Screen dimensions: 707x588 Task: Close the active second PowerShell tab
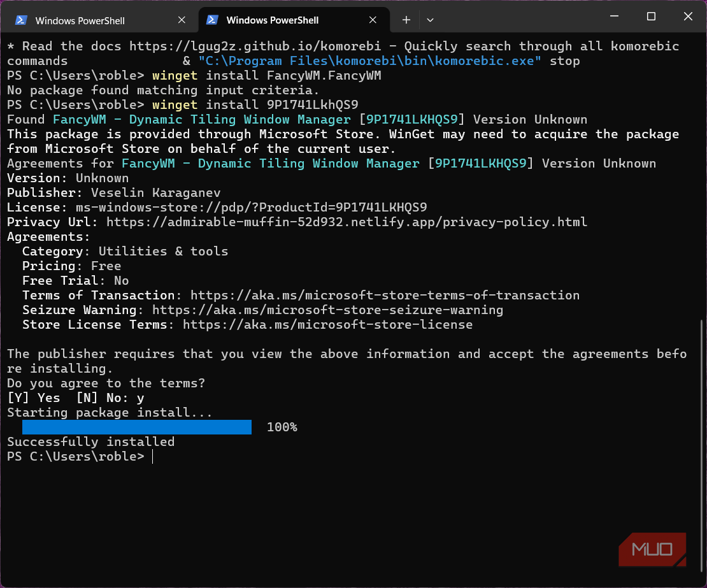373,20
